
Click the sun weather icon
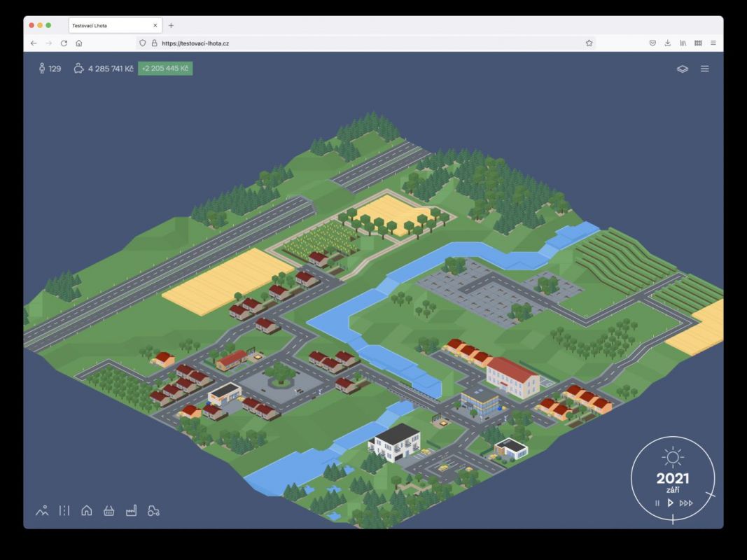673,457
